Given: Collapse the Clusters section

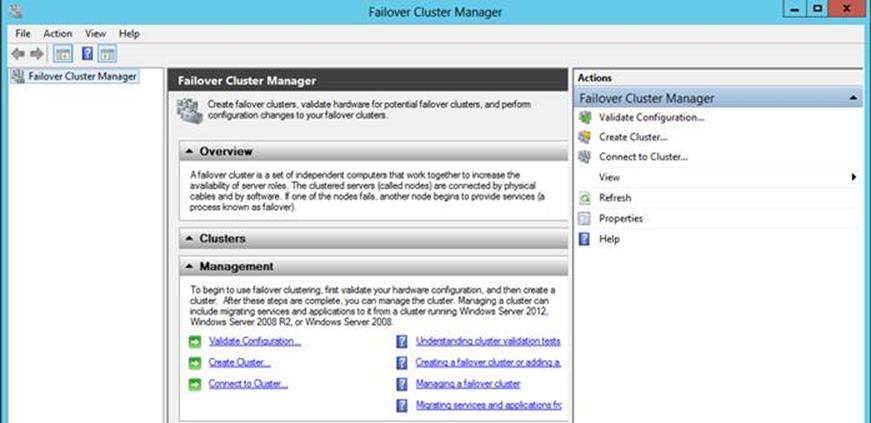Looking at the screenshot, I should [189, 238].
